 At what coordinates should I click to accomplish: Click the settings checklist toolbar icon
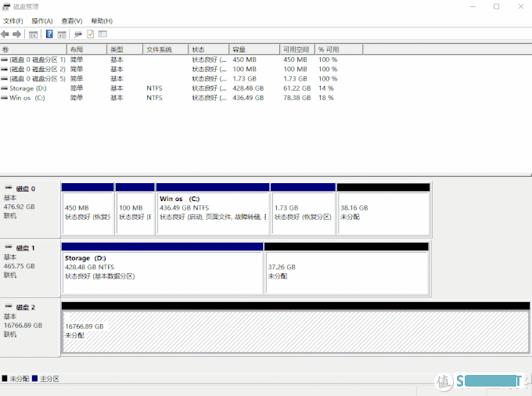click(102, 34)
